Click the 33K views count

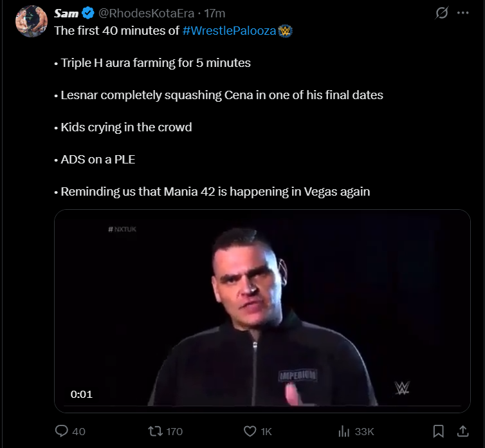pos(364,431)
